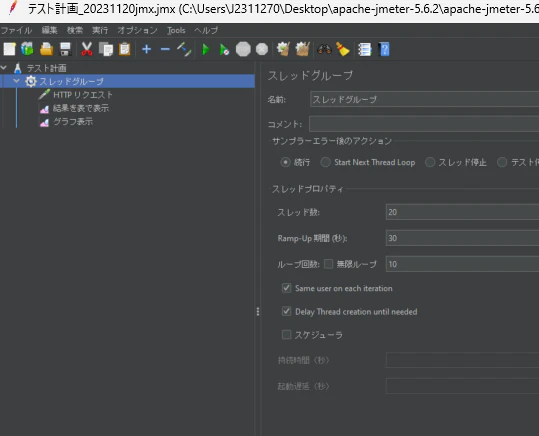Click the Cut scissors icon
The width and height of the screenshot is (539, 436).
point(87,49)
